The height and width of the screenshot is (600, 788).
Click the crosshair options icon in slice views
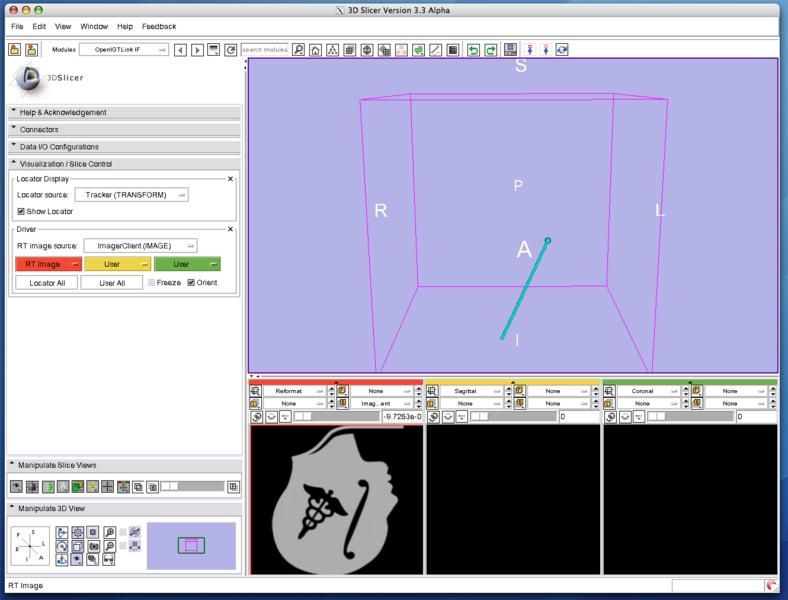click(x=92, y=486)
